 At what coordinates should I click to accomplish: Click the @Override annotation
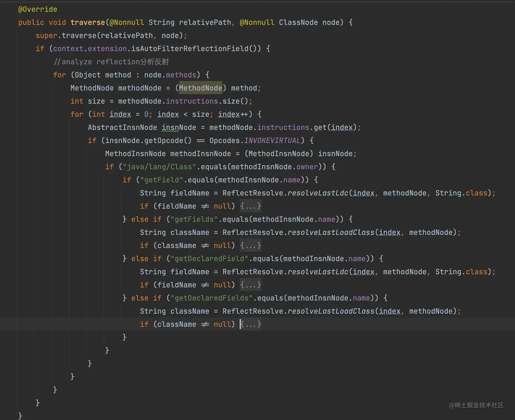38,9
